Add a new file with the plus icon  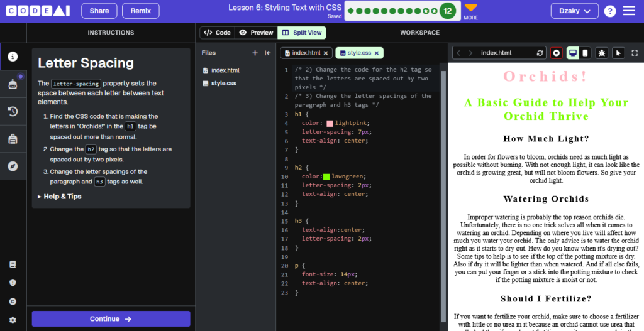[x=255, y=53]
